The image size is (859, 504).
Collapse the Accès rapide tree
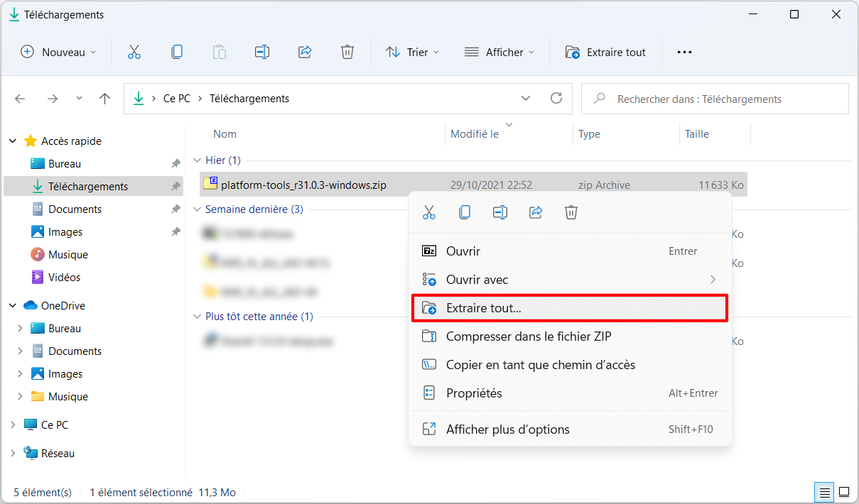pos(13,141)
